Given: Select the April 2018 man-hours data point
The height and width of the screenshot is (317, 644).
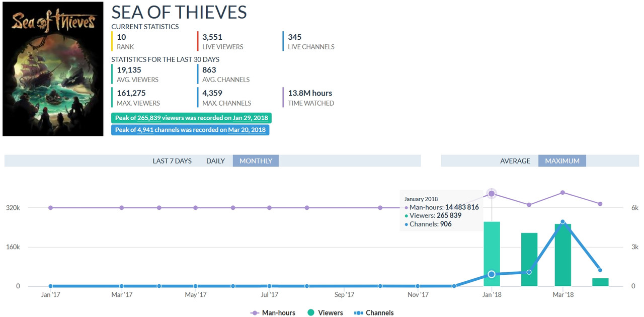Looking at the screenshot, I should pyautogui.click(x=600, y=204).
